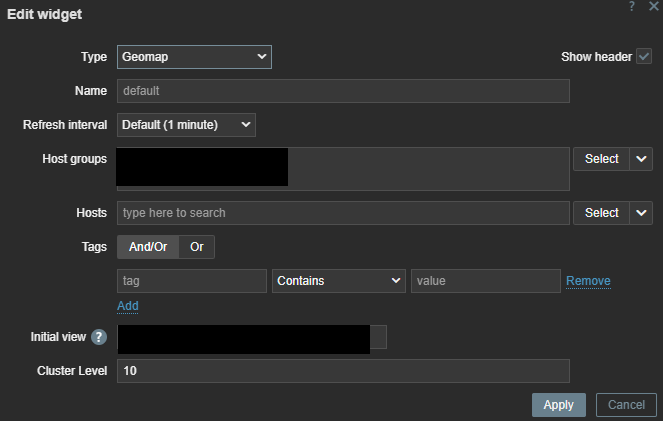Image resolution: width=663 pixels, height=421 pixels.
Task: Cancel editing the widget
Action: point(626,405)
